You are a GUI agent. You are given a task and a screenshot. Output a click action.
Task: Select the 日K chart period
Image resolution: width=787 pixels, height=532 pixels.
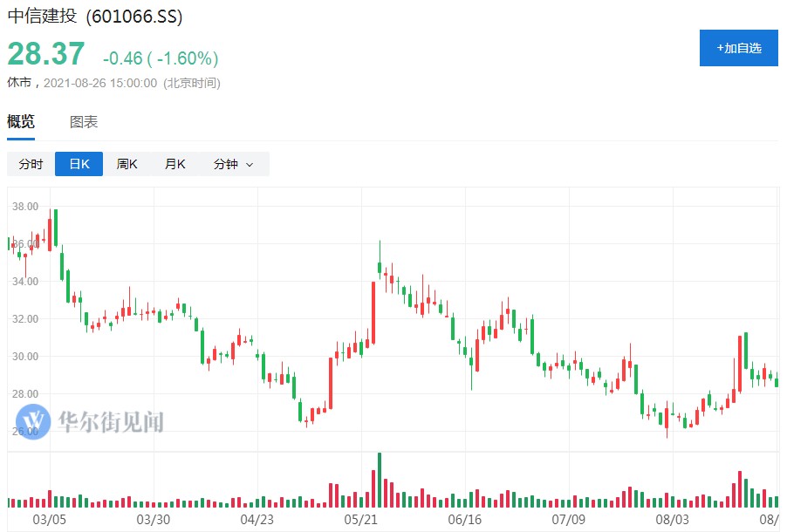[x=79, y=164]
